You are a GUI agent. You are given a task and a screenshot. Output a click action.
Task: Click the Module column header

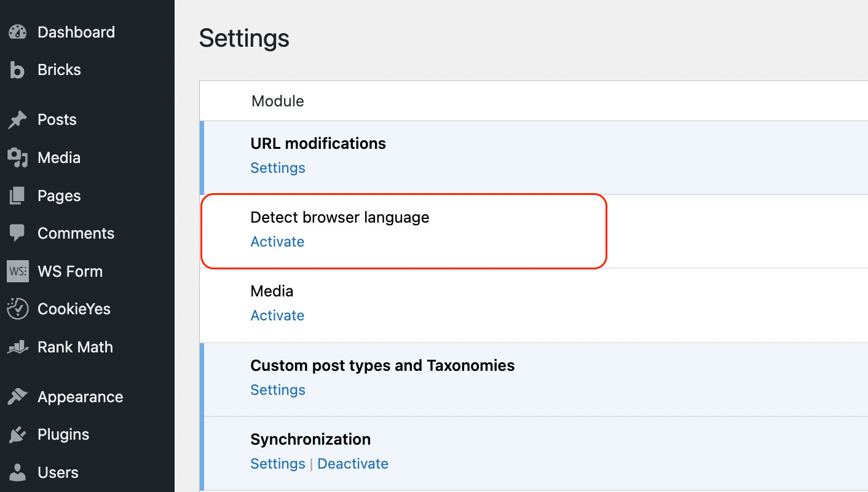[x=278, y=101]
